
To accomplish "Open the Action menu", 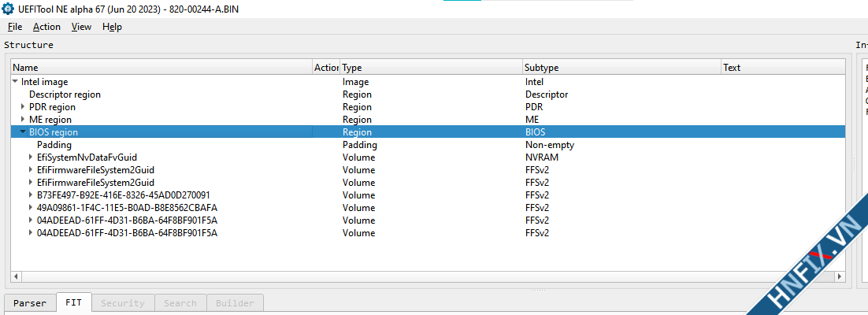I will (x=46, y=27).
